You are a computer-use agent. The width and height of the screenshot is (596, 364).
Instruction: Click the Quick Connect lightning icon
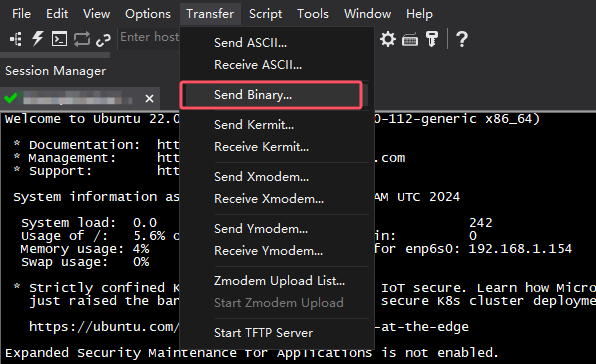click(x=37, y=39)
